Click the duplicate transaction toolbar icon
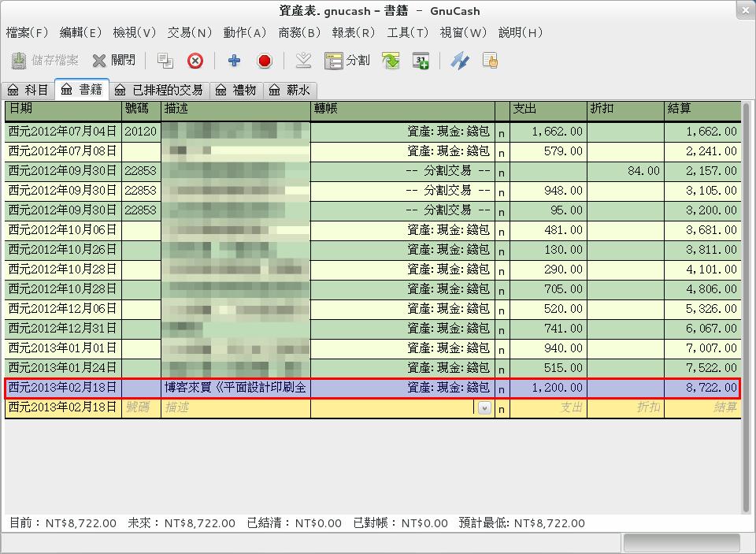This screenshot has width=756, height=554. point(165,61)
